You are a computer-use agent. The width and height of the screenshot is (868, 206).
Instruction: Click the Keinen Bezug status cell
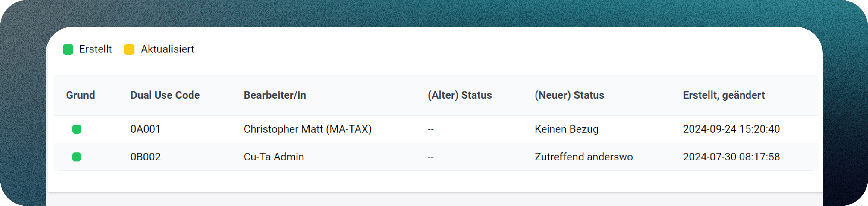coord(566,129)
